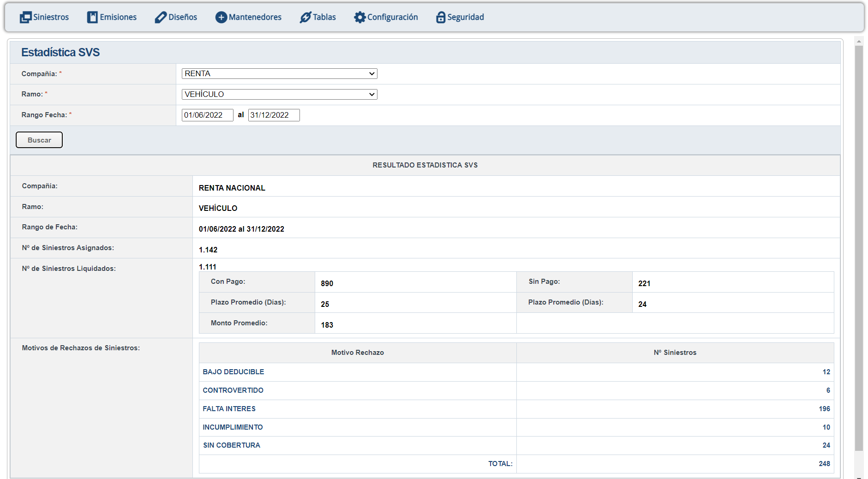The image size is (868, 479).
Task: Open the Configuración menu
Action: [392, 18]
